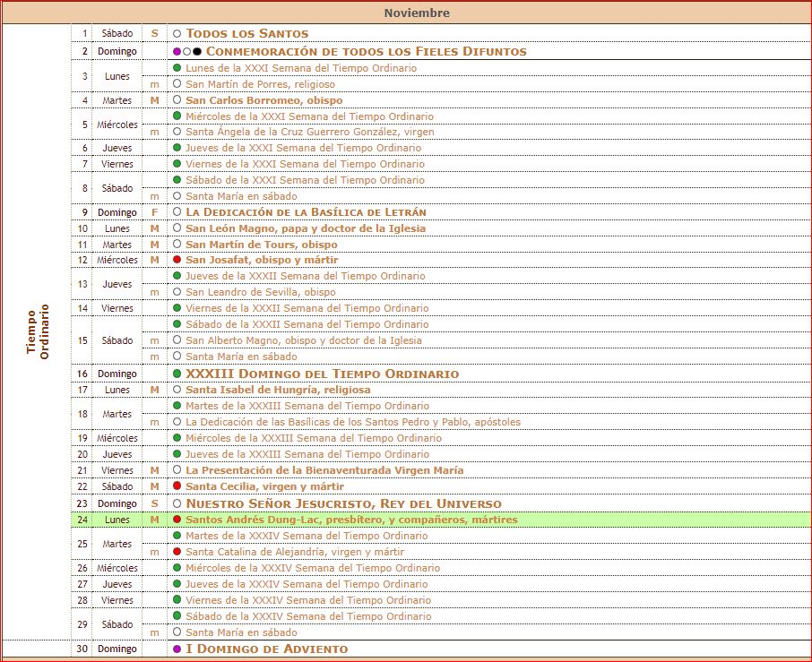Click red dot beside Santos Andrés Dung-Lac
Screen dimensions: 812x662
coord(177,520)
